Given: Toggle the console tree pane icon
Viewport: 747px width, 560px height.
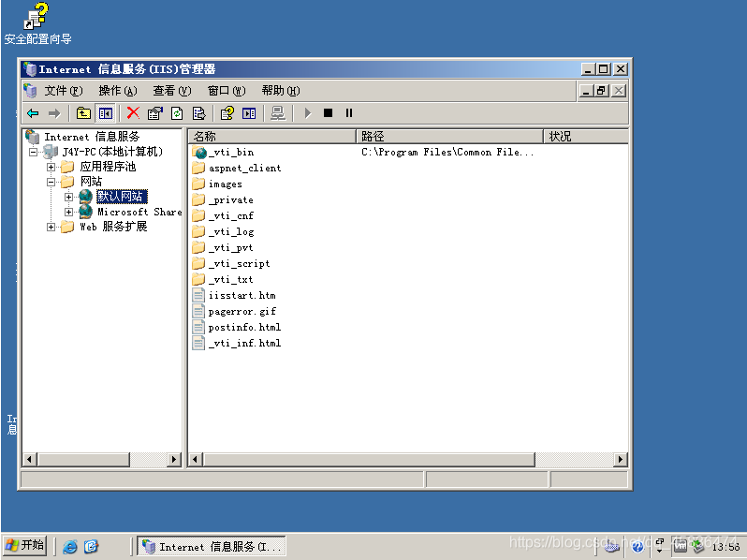Looking at the screenshot, I should [x=105, y=113].
